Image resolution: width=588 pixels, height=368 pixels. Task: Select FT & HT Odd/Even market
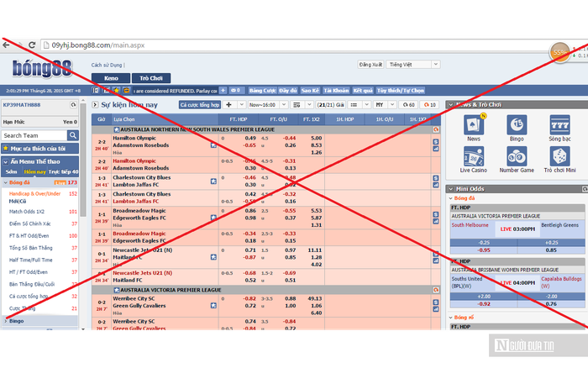(29, 235)
